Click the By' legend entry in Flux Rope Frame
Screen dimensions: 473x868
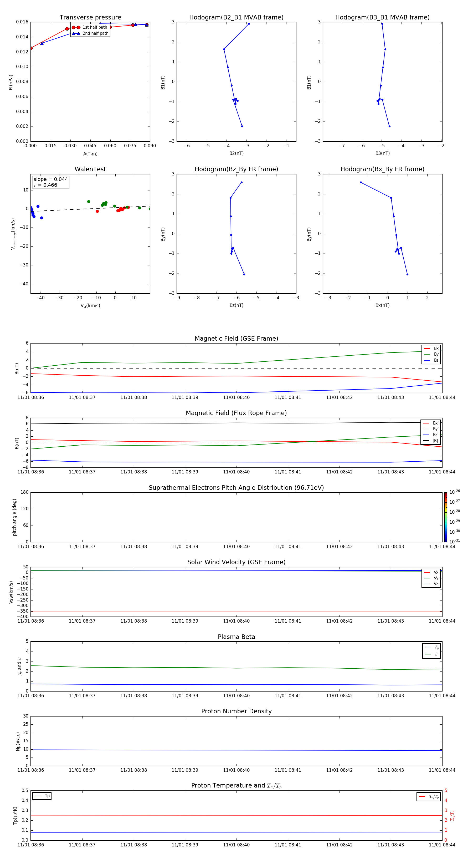[431, 429]
